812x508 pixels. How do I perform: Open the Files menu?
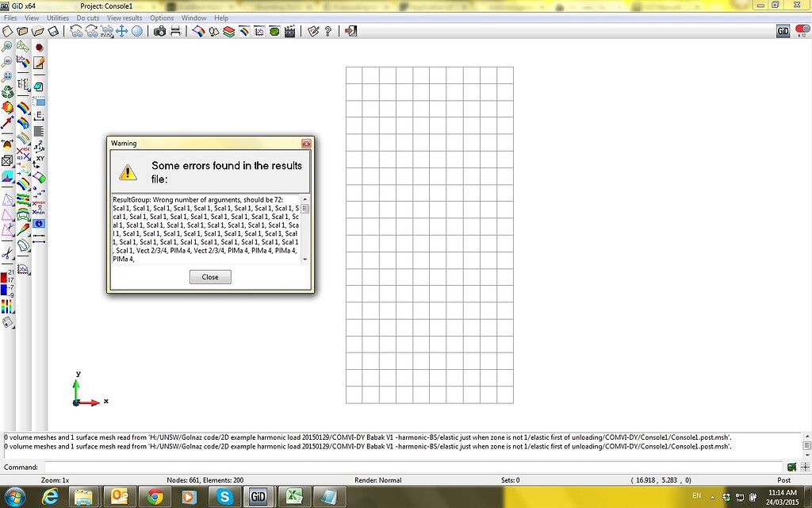tap(10, 17)
